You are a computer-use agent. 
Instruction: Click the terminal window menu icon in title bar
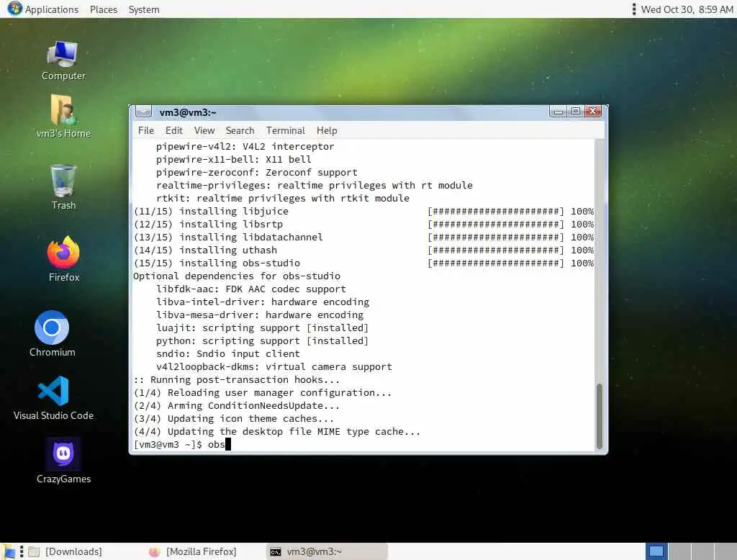coord(143,112)
